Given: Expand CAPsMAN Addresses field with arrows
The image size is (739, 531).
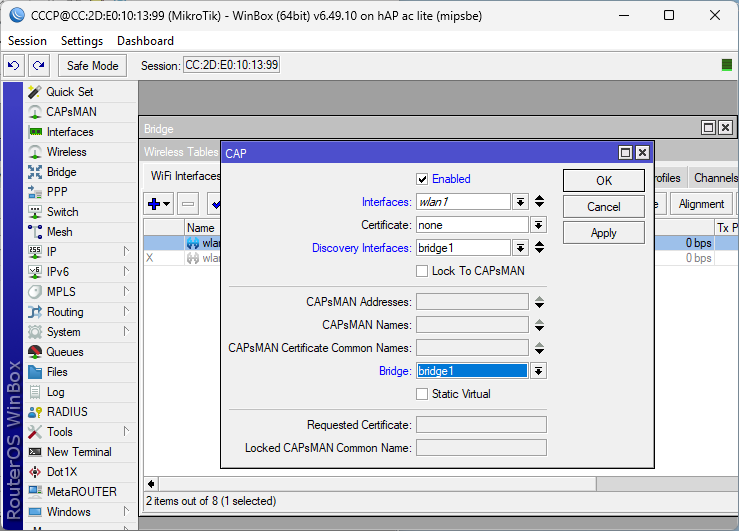Looking at the screenshot, I should click(540, 302).
